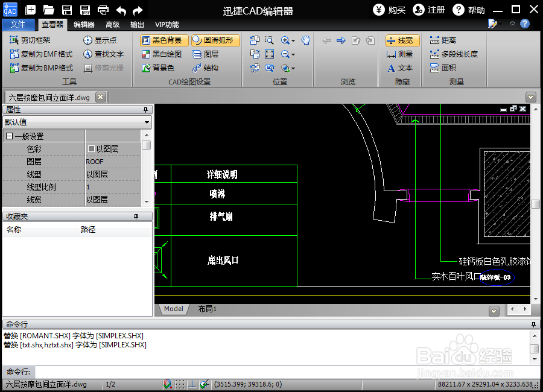
Task: Undo the last action
Action: click(121, 10)
